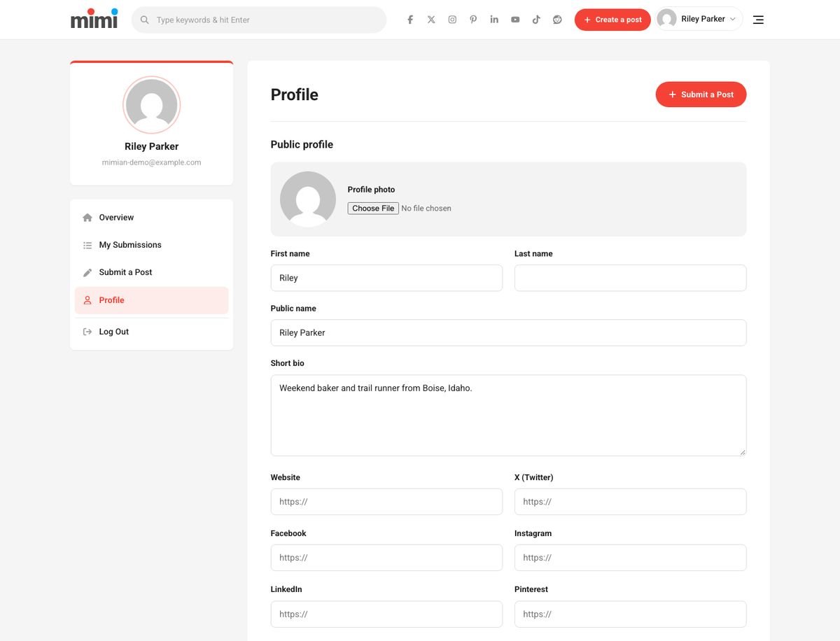Click the list icon beside My Submissions
840x641 pixels.
[87, 245]
